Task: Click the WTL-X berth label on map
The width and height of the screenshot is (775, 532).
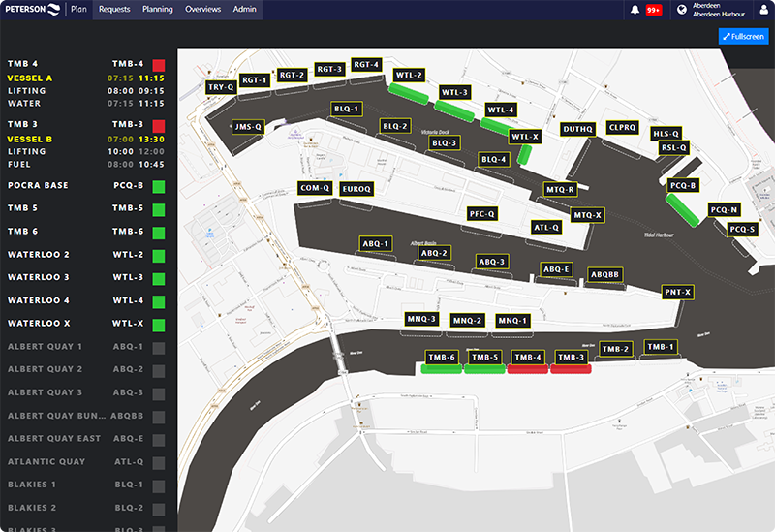Action: click(x=525, y=137)
